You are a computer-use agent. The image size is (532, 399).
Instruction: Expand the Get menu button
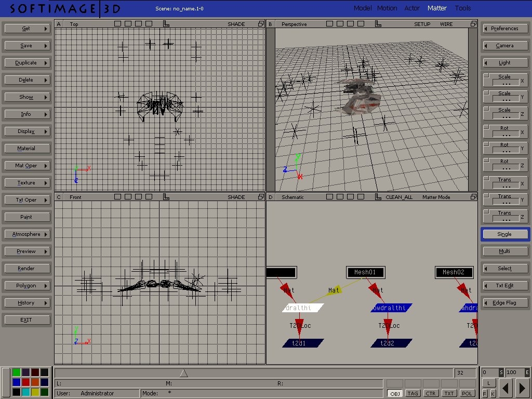pos(26,29)
